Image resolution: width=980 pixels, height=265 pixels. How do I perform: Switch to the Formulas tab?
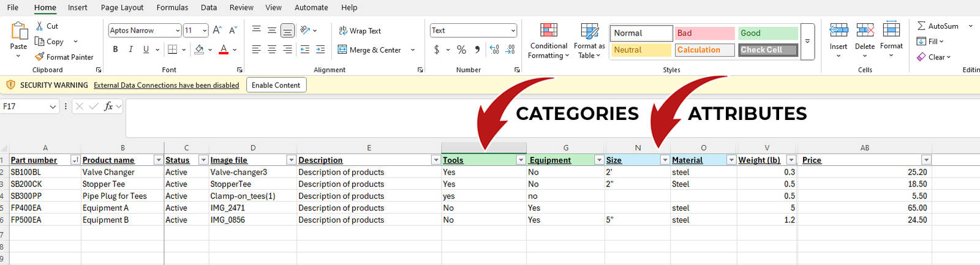tap(172, 7)
